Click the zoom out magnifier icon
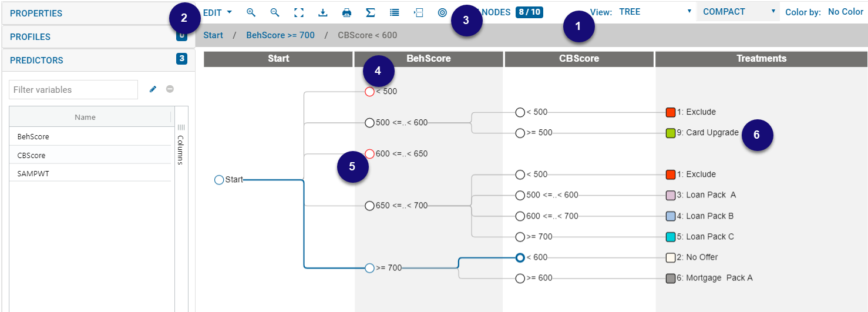Image resolution: width=868 pixels, height=312 pixels. pyautogui.click(x=275, y=12)
